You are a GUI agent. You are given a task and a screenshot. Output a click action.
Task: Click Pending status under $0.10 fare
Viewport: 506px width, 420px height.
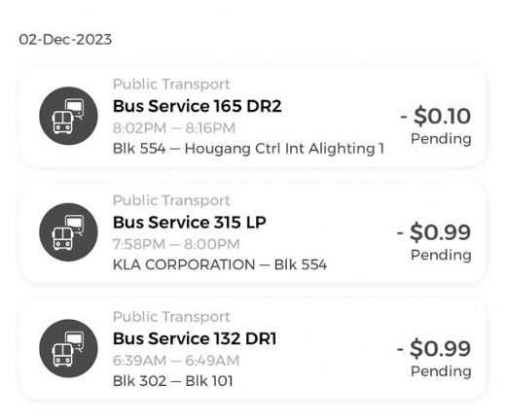(x=441, y=139)
